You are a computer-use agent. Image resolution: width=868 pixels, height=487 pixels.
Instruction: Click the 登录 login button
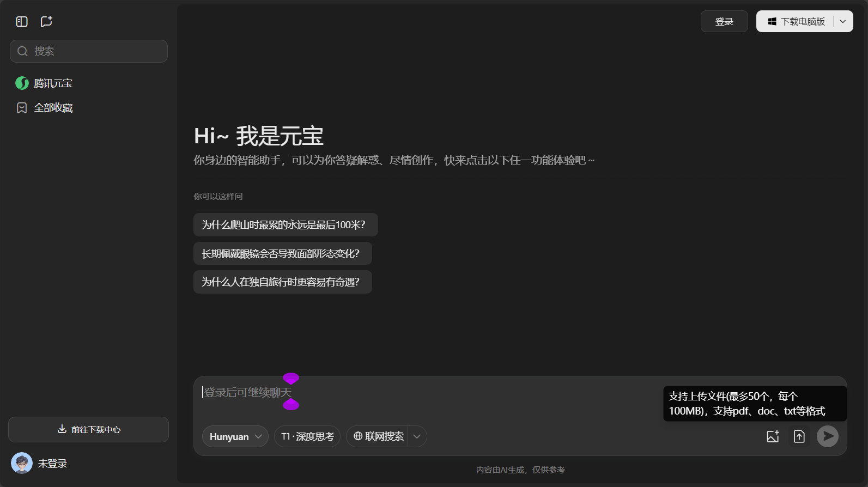pyautogui.click(x=724, y=22)
